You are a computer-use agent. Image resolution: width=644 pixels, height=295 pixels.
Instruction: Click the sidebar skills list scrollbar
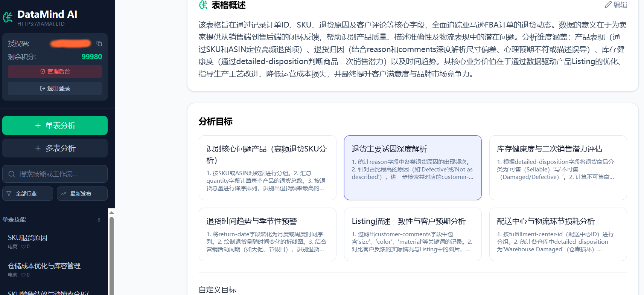(x=111, y=256)
